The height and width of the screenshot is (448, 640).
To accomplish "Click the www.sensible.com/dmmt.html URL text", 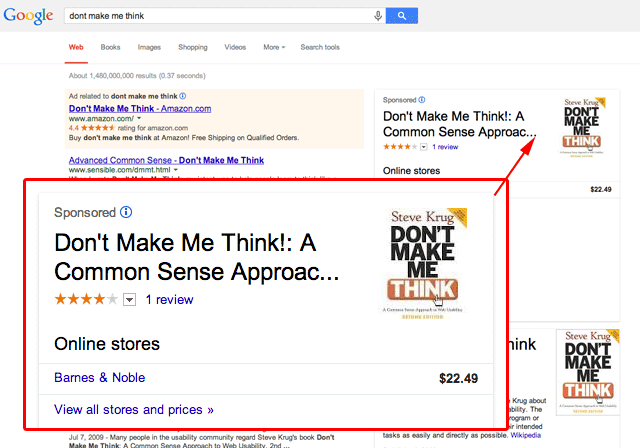I will point(120,170).
